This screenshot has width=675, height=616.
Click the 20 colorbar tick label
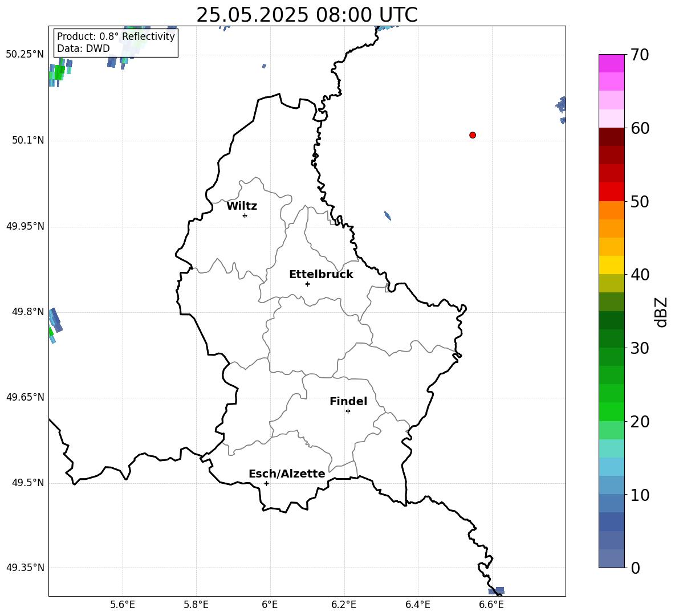click(640, 421)
